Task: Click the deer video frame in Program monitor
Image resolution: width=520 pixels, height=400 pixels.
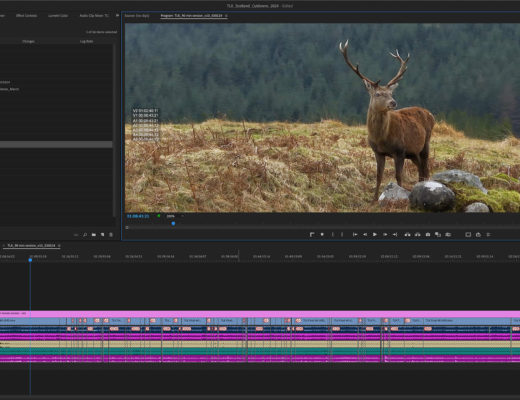Action: 322,117
